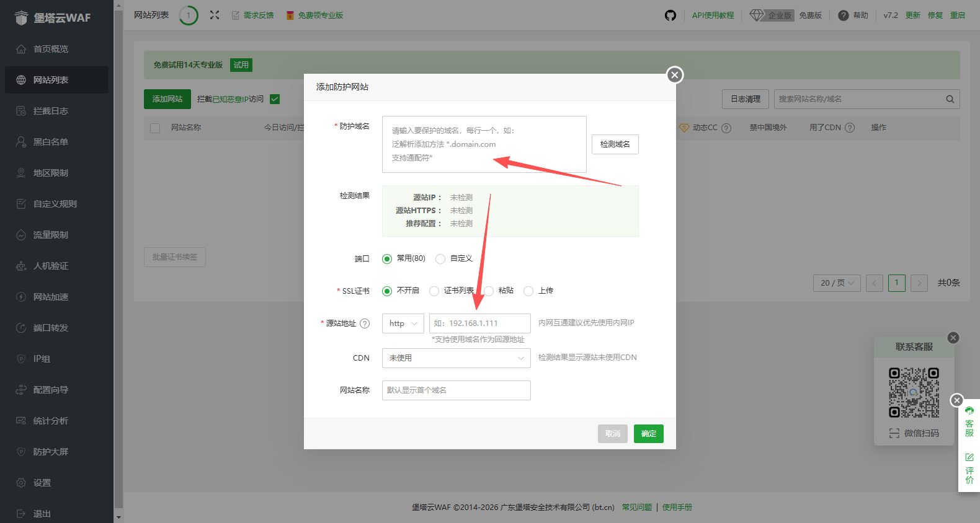
Task: Open the 使用手册 footer link
Action: pyautogui.click(x=677, y=508)
